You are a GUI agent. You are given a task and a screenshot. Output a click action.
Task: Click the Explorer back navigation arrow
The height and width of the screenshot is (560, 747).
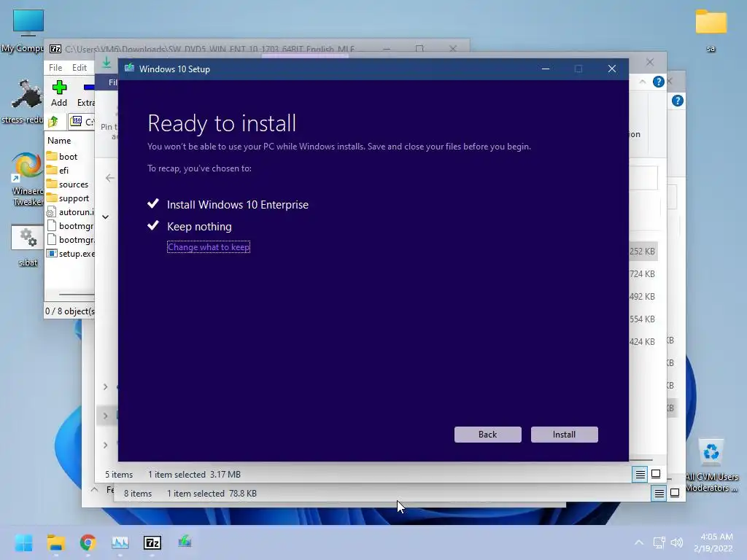(110, 178)
